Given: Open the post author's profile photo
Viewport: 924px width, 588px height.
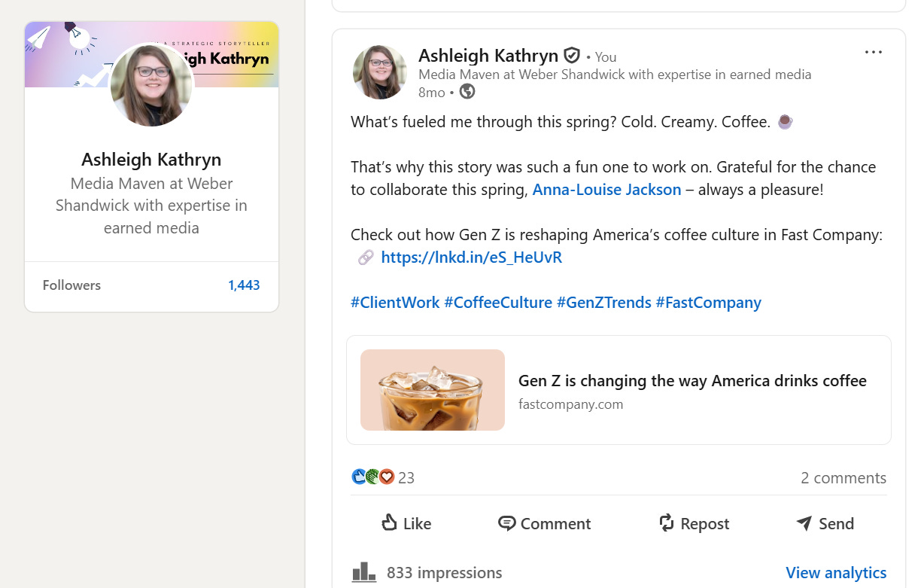Looking at the screenshot, I should [380, 72].
